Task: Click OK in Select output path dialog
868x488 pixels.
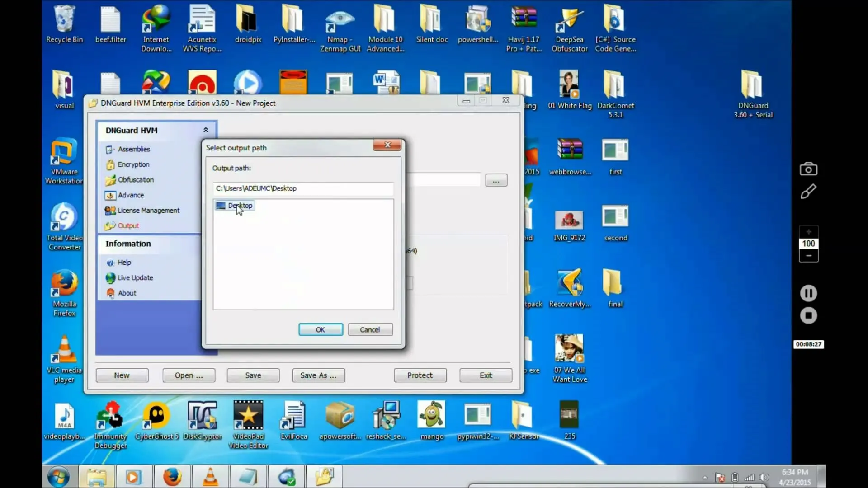Action: click(321, 330)
